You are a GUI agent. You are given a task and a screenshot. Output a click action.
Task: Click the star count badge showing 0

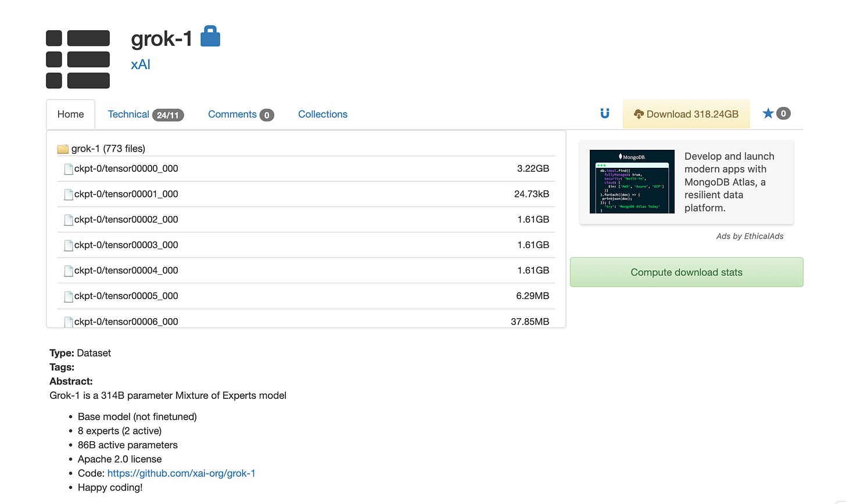(x=783, y=113)
